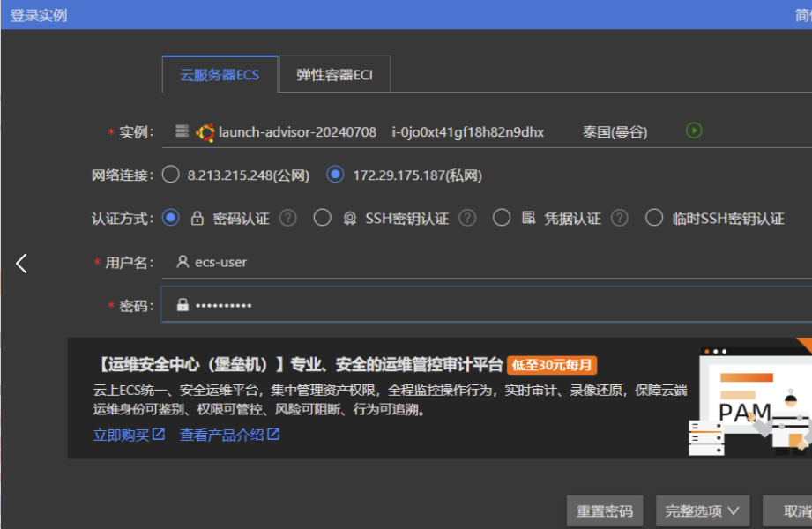
Task: Select private network 172.29.175.187(私网)
Action: [335, 175]
